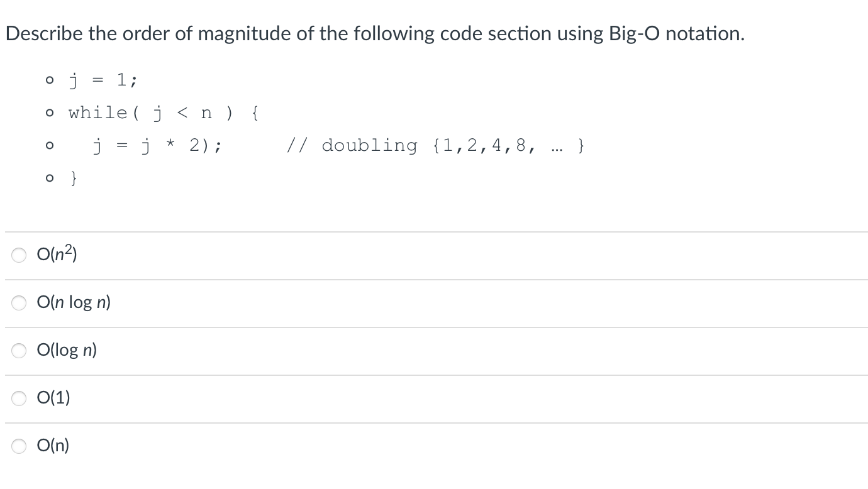Viewport: 868px width, 489px height.
Task: Click the O(n) answer text
Action: coord(53,445)
